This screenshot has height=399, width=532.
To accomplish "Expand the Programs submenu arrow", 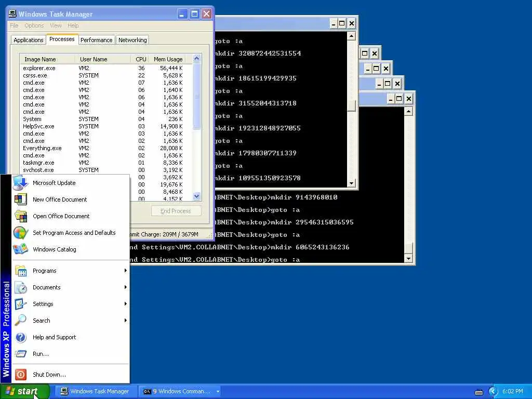I will pos(126,270).
